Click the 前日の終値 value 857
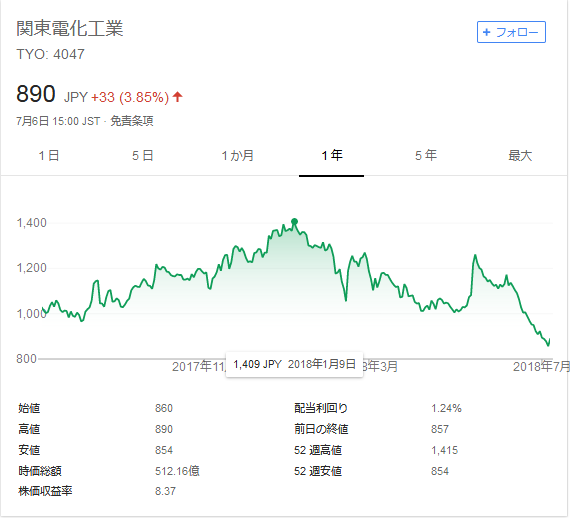 [440, 429]
